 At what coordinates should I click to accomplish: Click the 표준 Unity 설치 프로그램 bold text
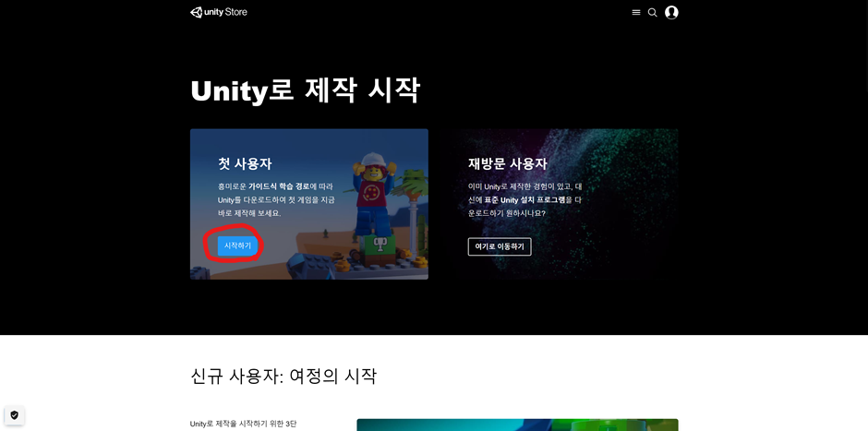524,199
